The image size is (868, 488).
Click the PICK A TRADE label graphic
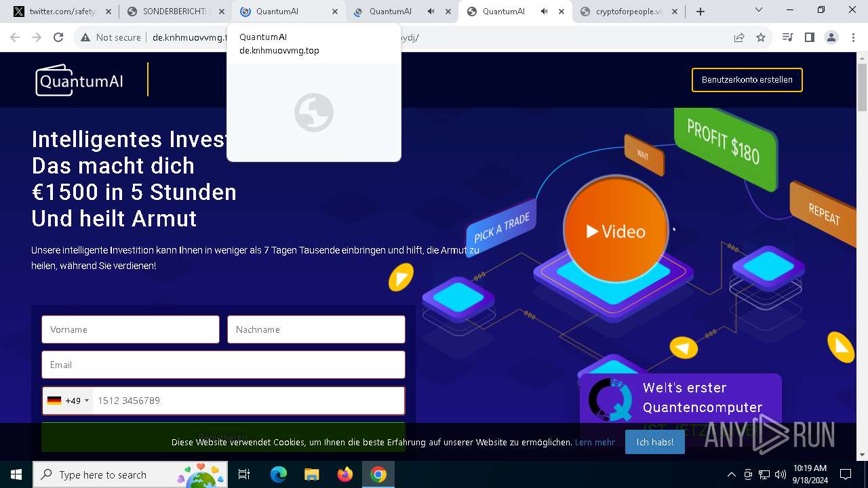pos(502,228)
